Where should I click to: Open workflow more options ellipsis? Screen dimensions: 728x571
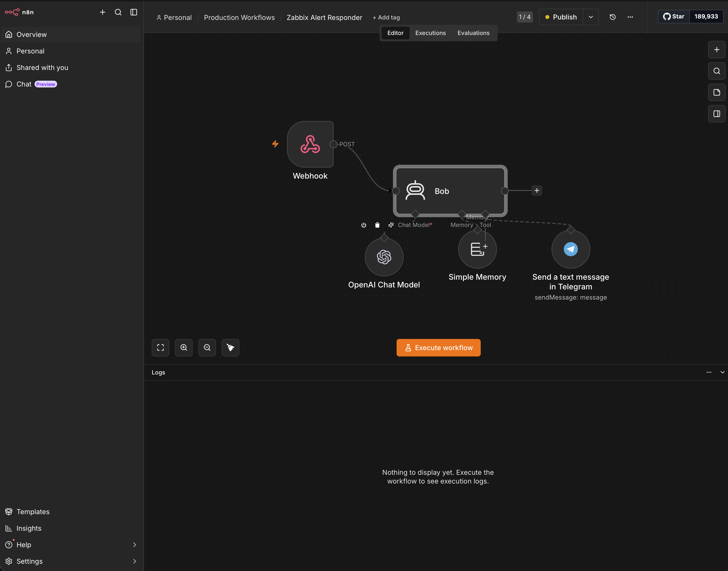(630, 17)
